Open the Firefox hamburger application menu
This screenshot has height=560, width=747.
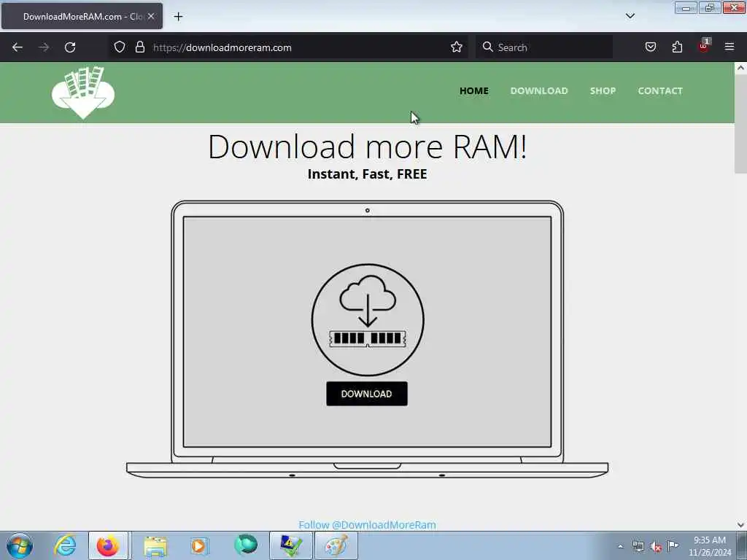[x=729, y=47]
